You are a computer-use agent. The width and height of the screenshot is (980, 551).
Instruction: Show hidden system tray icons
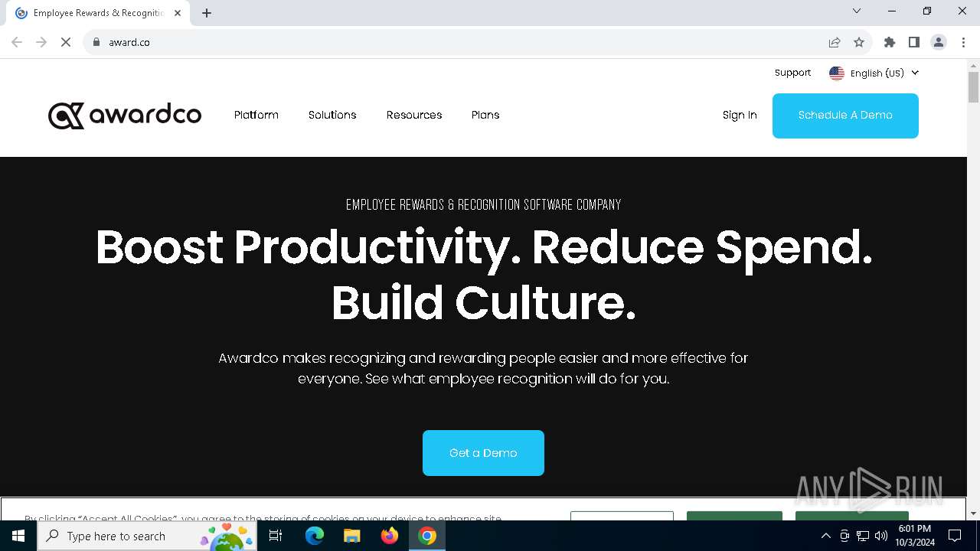[x=825, y=536]
